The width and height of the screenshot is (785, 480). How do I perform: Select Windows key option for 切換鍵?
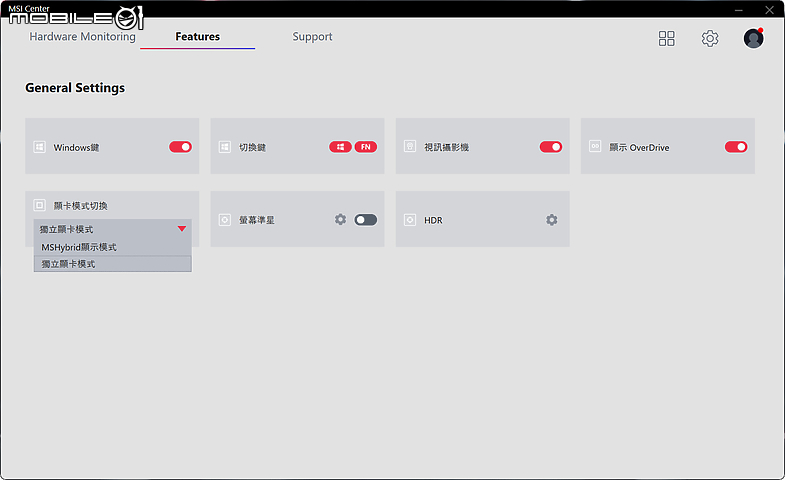pos(340,147)
